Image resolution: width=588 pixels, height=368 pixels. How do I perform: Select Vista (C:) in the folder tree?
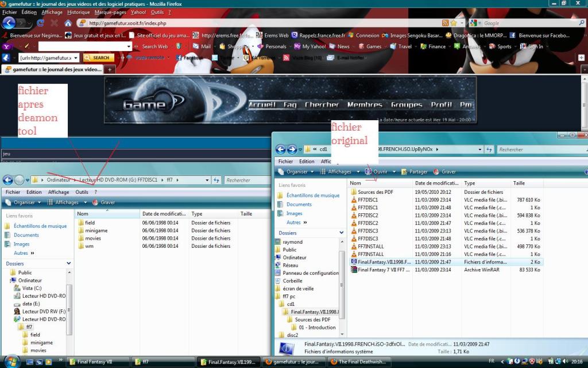tap(32, 288)
